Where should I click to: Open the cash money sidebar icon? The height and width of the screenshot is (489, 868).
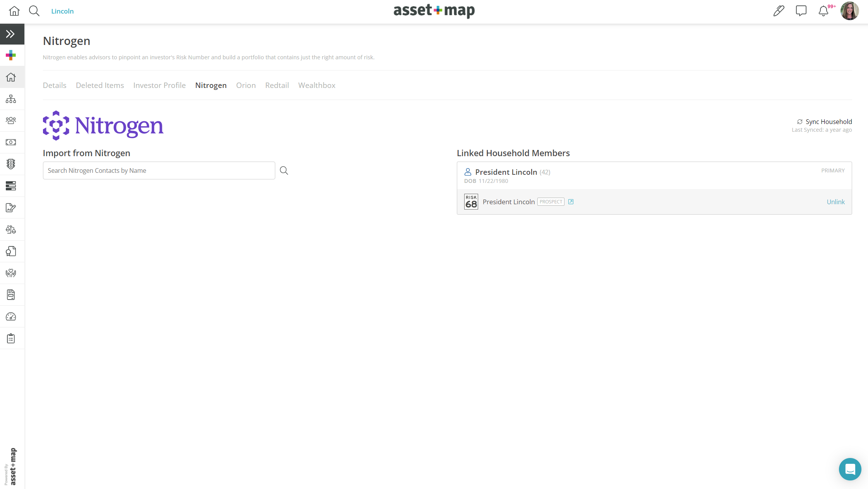tap(11, 142)
